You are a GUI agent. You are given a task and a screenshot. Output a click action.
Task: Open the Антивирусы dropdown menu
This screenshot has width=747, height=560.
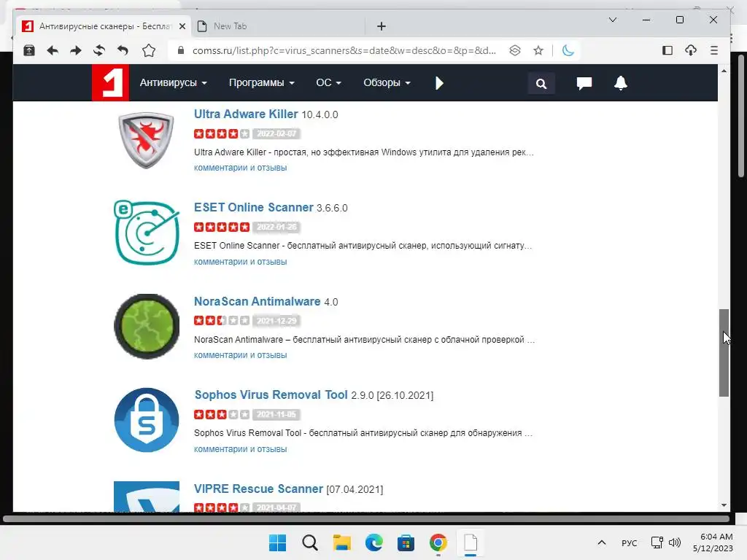174,83
